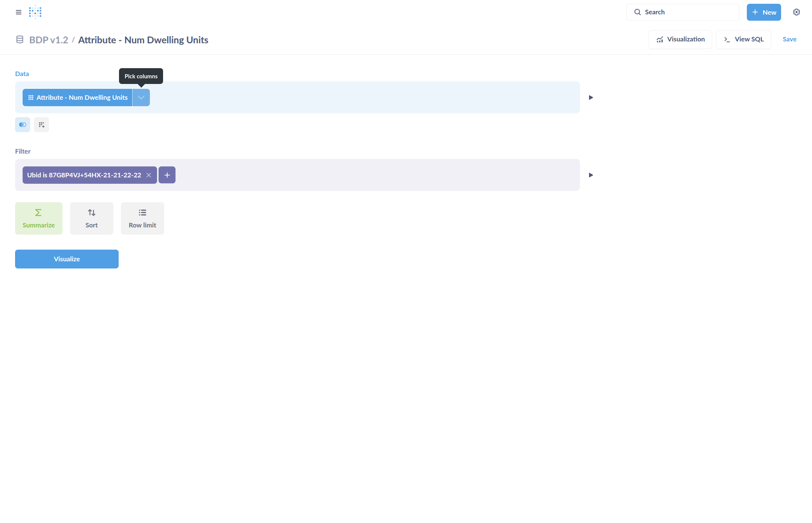812x523 pixels.
Task: Open the Sort options
Action: [x=91, y=218]
